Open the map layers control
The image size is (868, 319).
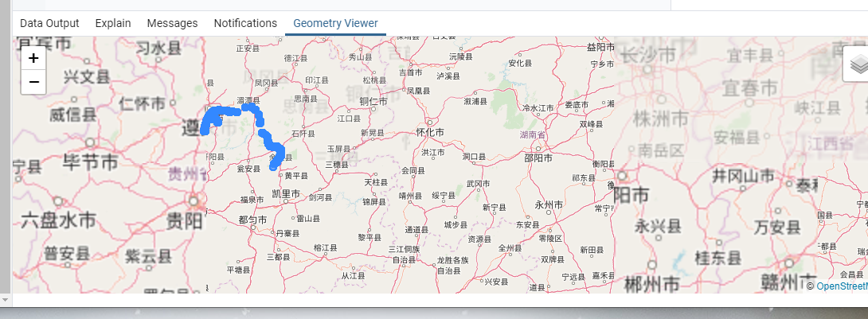(x=858, y=64)
